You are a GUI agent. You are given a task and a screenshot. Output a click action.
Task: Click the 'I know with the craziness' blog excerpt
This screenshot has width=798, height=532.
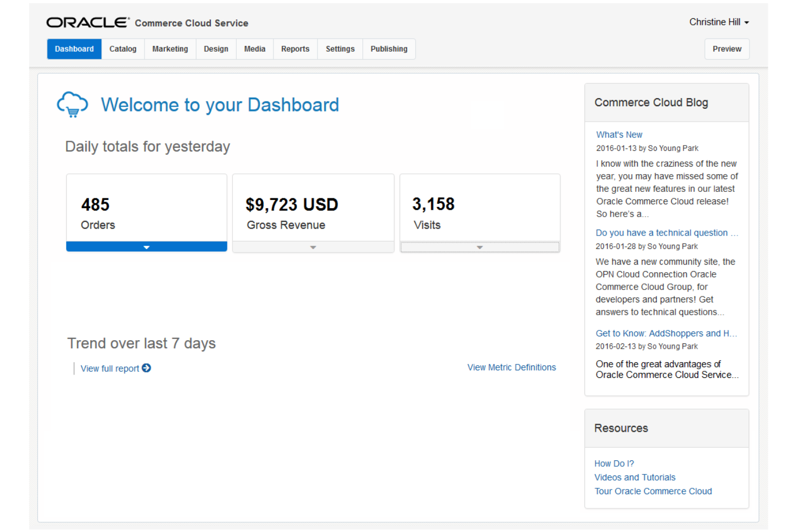tap(667, 189)
